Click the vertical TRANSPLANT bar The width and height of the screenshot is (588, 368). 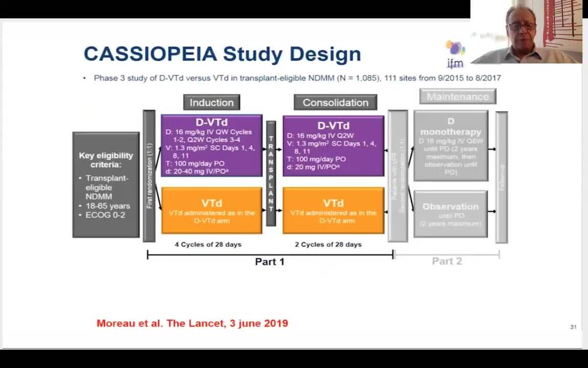click(271, 173)
